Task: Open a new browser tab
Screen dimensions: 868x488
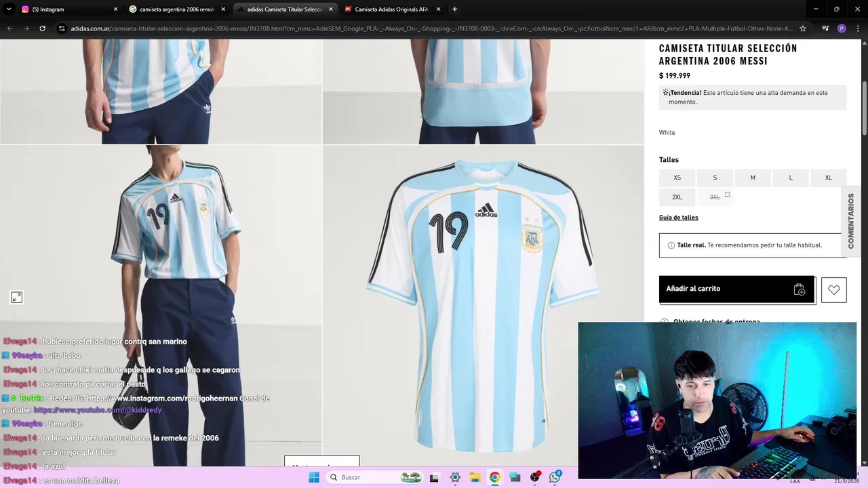Action: 454,9
